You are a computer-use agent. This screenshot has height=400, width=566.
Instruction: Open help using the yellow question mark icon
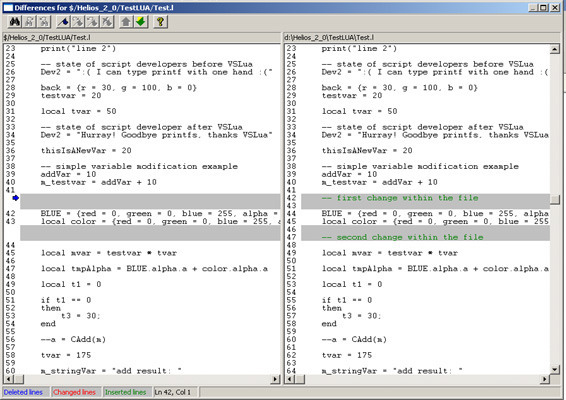click(x=160, y=22)
